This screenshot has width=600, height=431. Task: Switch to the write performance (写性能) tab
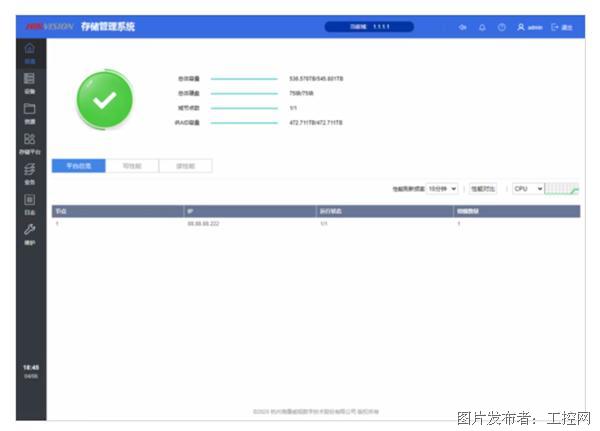click(132, 166)
